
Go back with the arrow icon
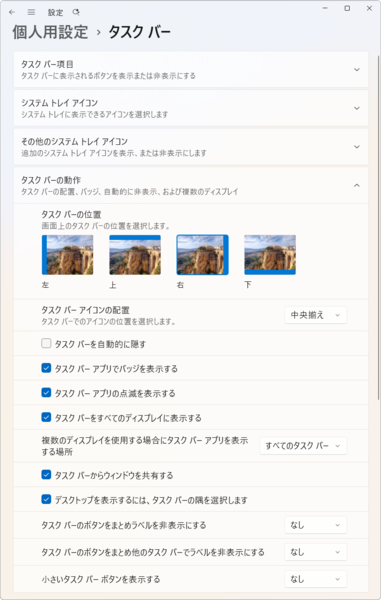12,12
